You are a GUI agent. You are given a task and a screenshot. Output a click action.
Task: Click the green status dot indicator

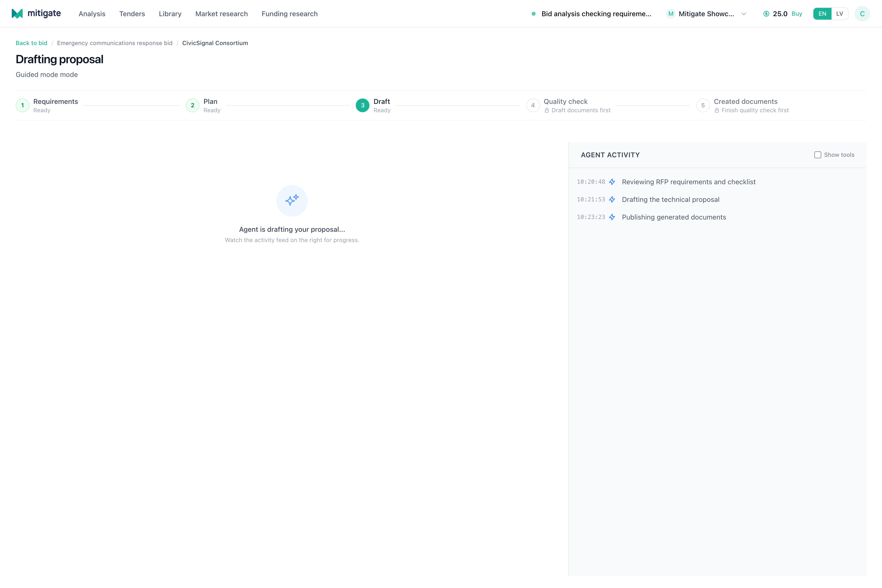click(533, 14)
